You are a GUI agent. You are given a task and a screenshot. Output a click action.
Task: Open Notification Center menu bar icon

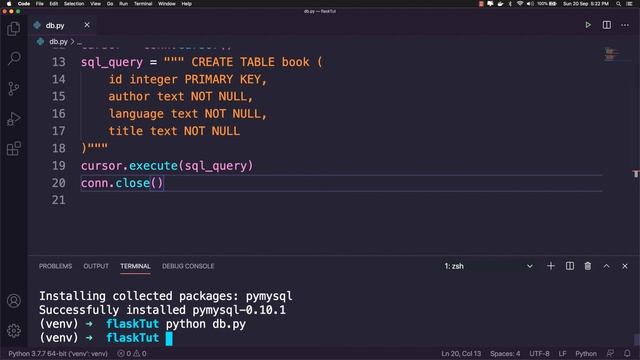point(629,4)
